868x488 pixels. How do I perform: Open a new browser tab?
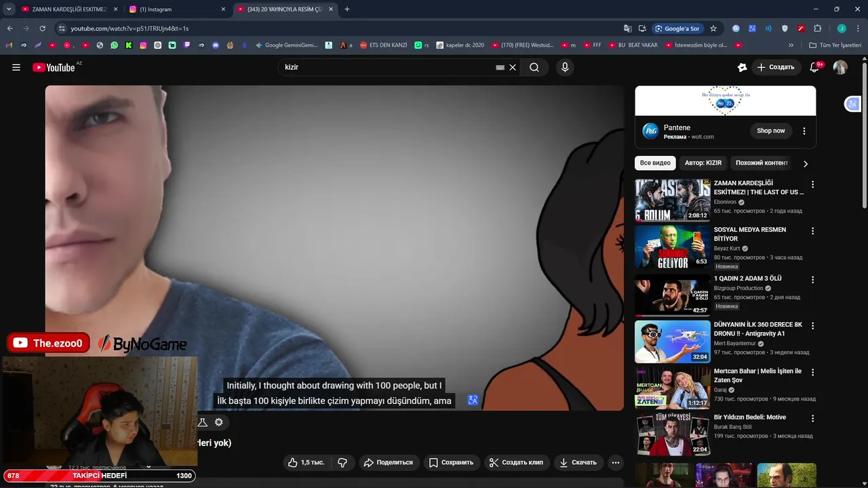347,9
